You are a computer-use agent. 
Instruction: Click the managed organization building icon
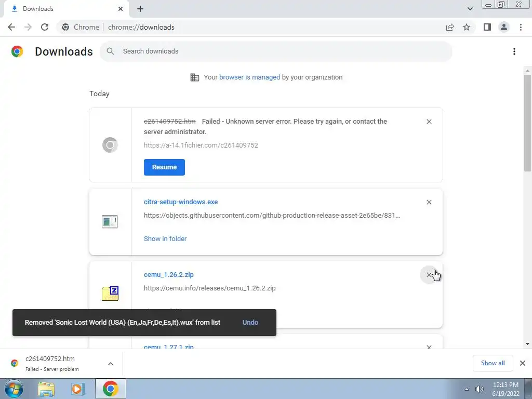tap(195, 77)
